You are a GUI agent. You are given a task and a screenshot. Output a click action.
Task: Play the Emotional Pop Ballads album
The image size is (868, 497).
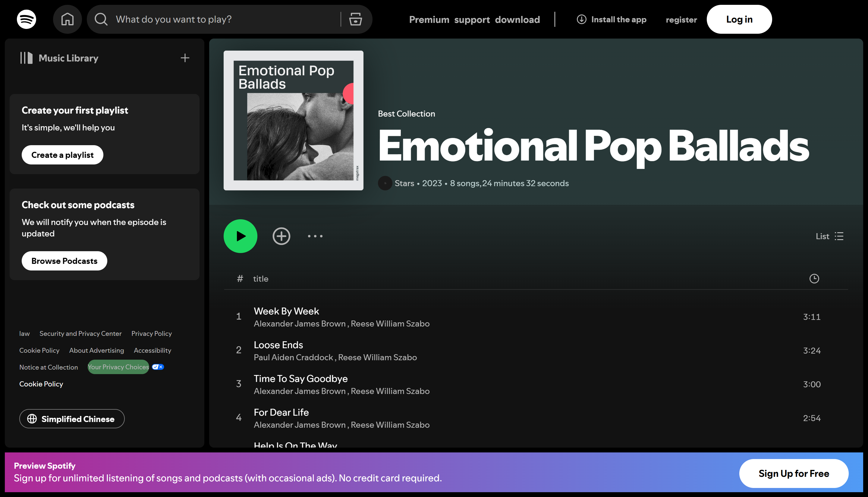(241, 236)
